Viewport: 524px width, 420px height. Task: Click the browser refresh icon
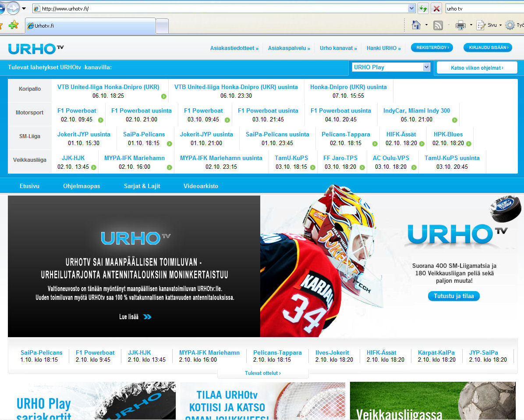(x=423, y=8)
